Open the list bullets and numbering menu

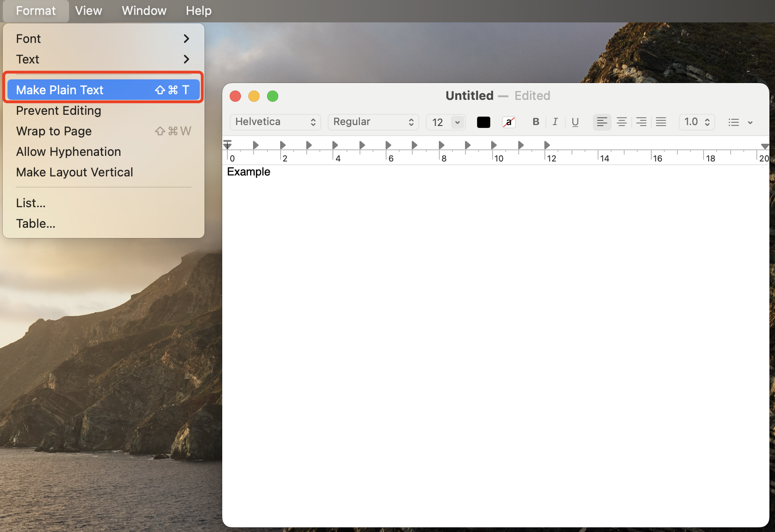point(740,122)
